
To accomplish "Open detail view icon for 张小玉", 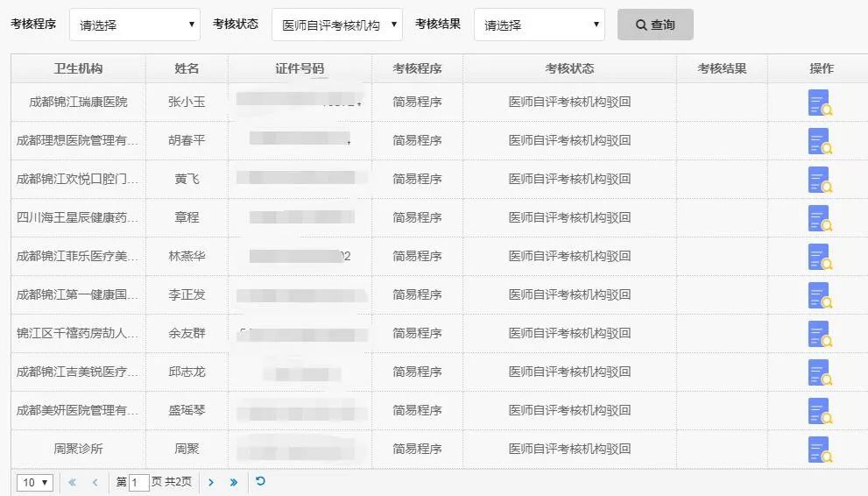I will coord(821,103).
